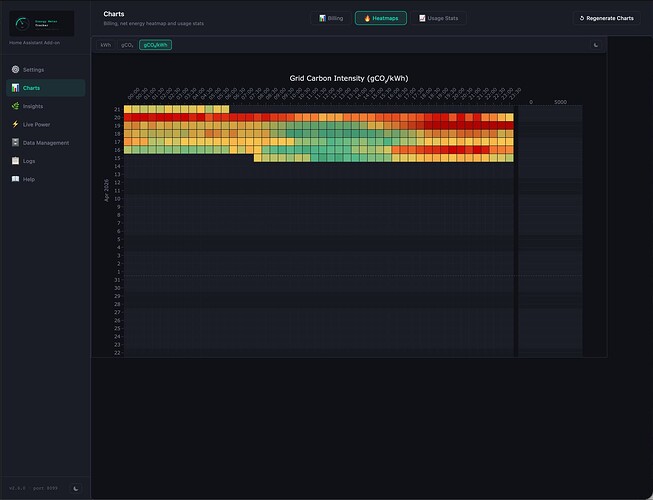The width and height of the screenshot is (653, 500).
Task: Switch to the Billing tab
Action: 331,18
